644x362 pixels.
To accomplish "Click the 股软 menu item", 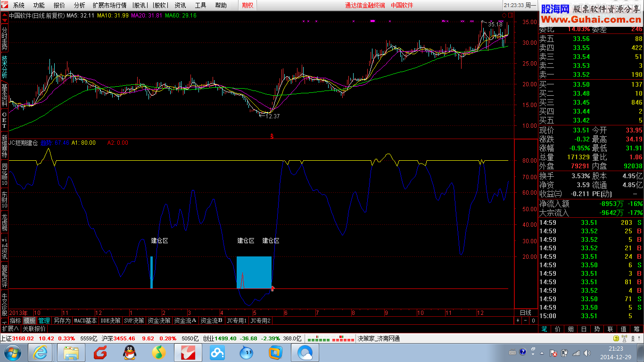I will [160, 5].
